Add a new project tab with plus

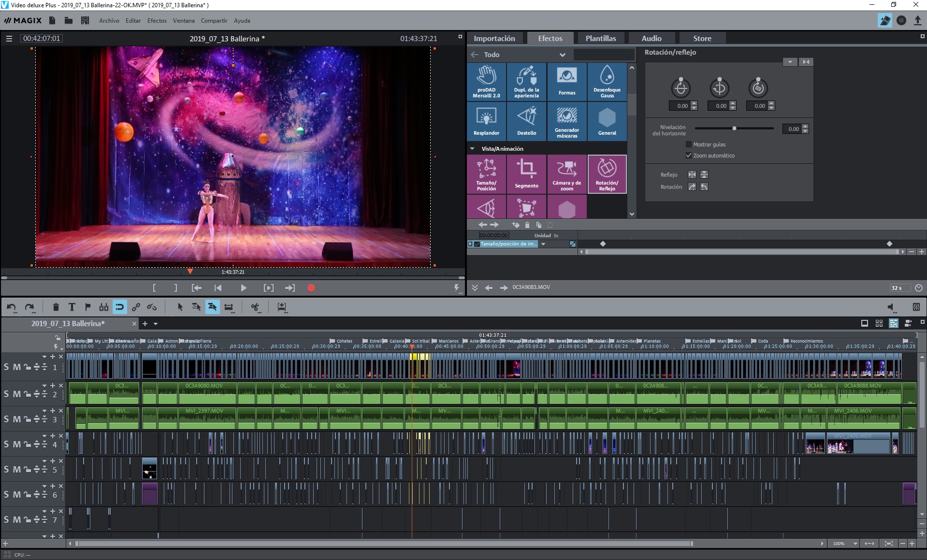coord(145,324)
